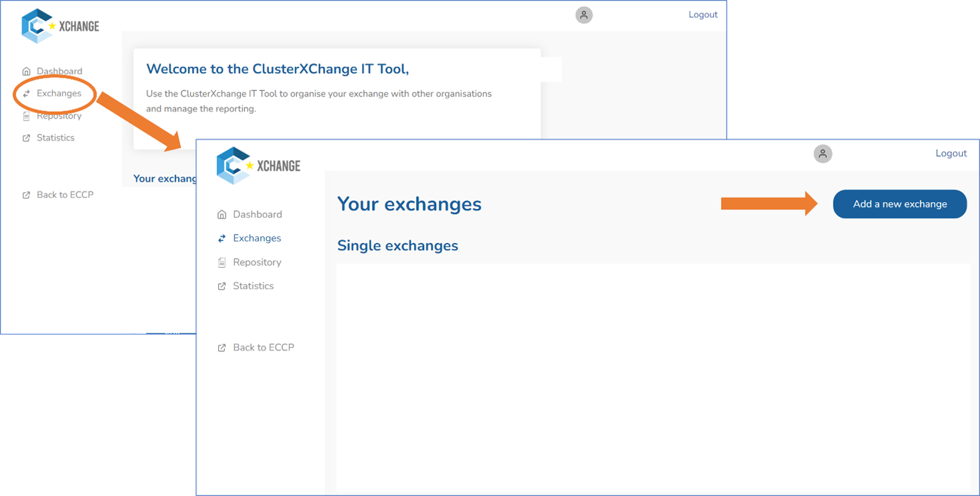Click the XCHANGE logo in the front window

click(x=259, y=165)
